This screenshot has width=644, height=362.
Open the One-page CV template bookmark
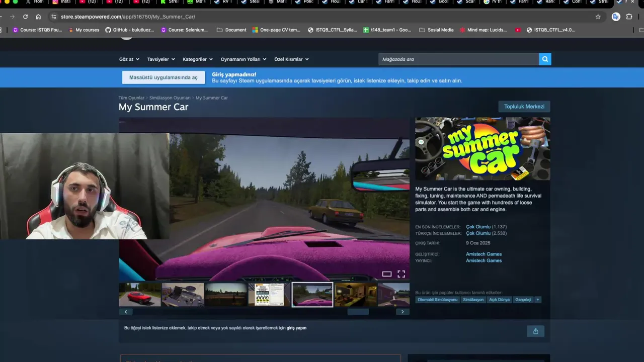[276, 30]
